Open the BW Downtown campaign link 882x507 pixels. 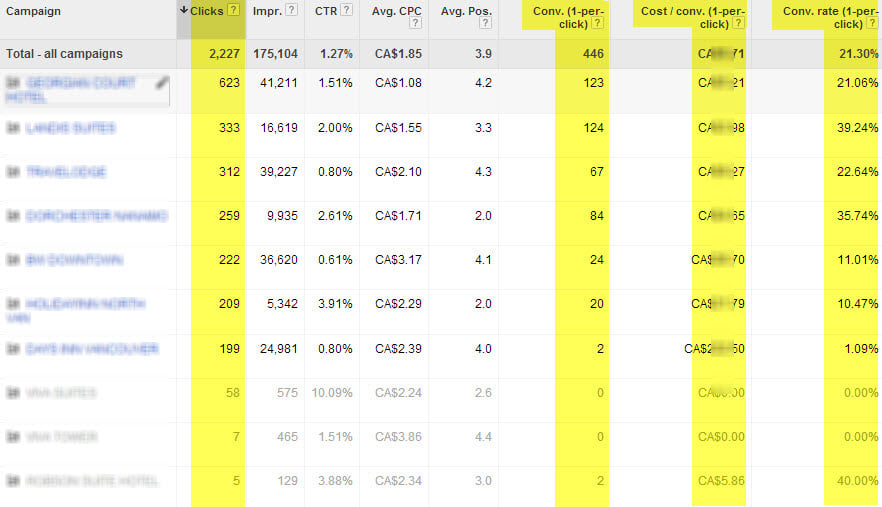(x=75, y=260)
